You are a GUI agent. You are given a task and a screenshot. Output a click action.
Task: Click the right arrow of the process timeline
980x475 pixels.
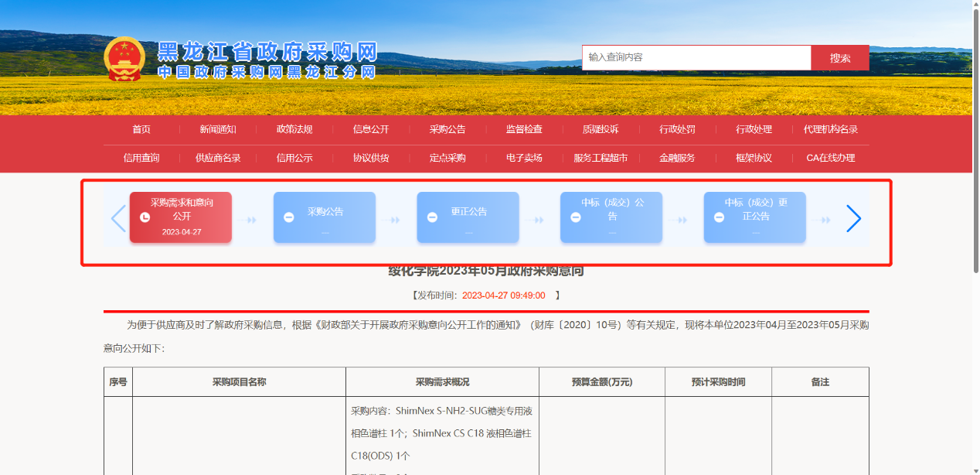(x=853, y=218)
